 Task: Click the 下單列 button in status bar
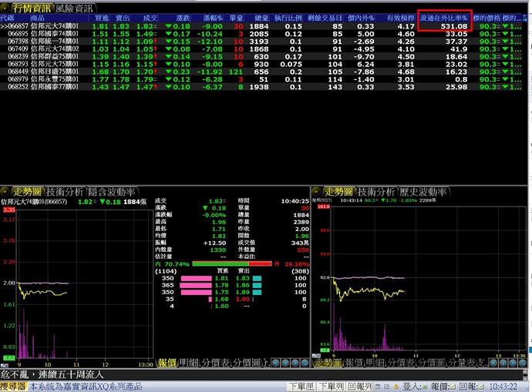[x=330, y=386]
